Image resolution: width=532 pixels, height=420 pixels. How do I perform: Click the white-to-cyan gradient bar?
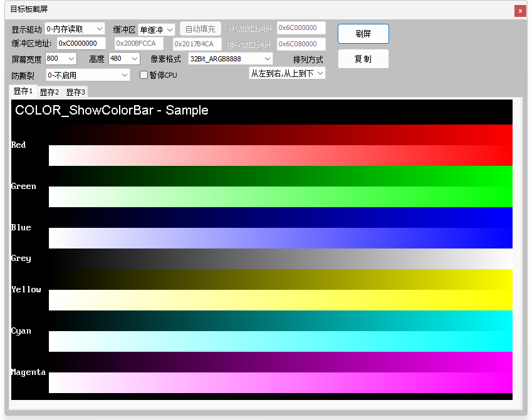click(281, 341)
